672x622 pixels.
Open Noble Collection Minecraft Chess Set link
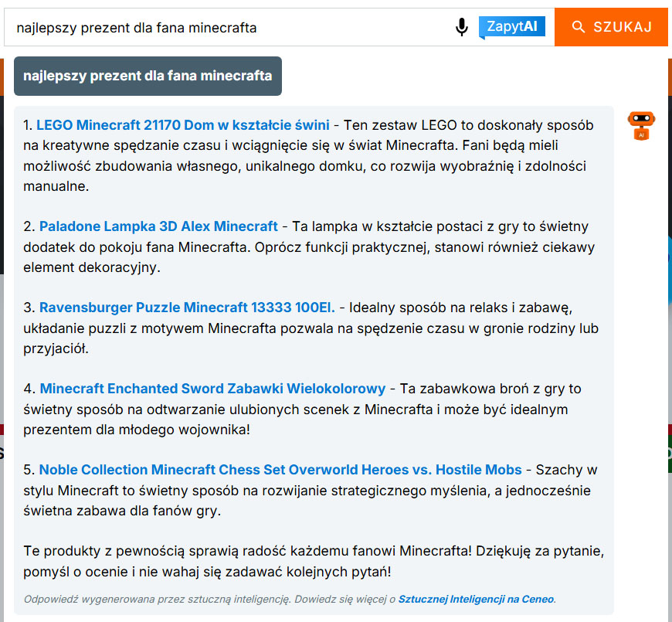[x=280, y=470]
